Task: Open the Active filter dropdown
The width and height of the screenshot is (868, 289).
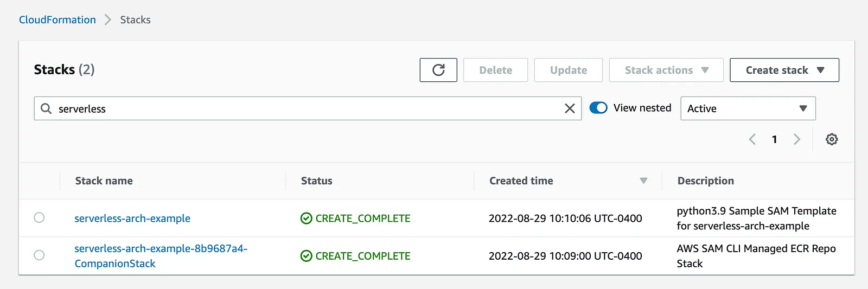Action: [x=748, y=108]
